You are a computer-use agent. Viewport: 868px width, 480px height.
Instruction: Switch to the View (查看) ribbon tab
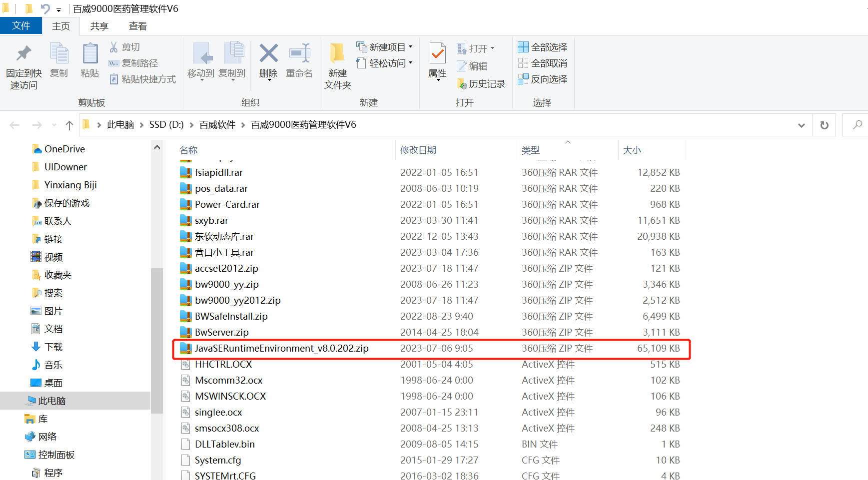pos(137,26)
